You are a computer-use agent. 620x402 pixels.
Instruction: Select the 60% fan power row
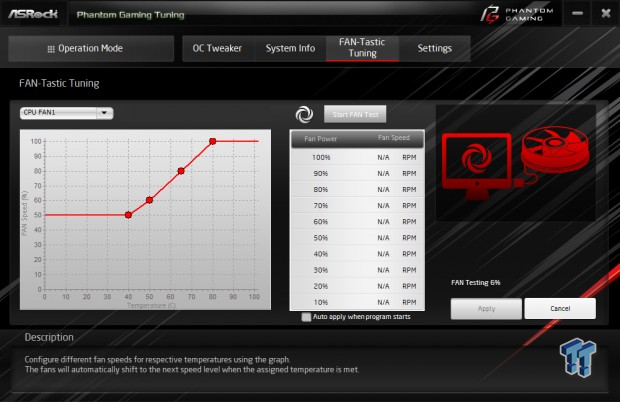coord(357,222)
